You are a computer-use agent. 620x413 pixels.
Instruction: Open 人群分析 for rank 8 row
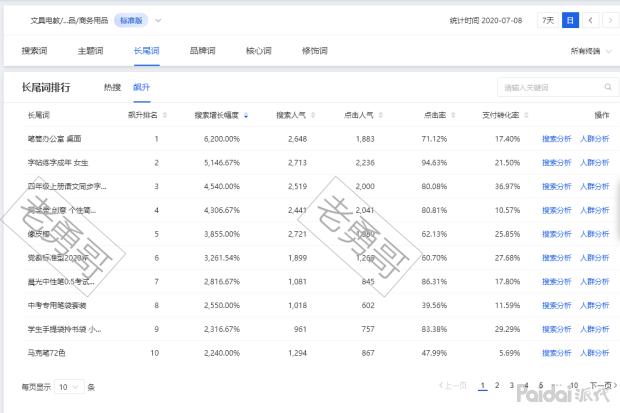[x=595, y=305]
